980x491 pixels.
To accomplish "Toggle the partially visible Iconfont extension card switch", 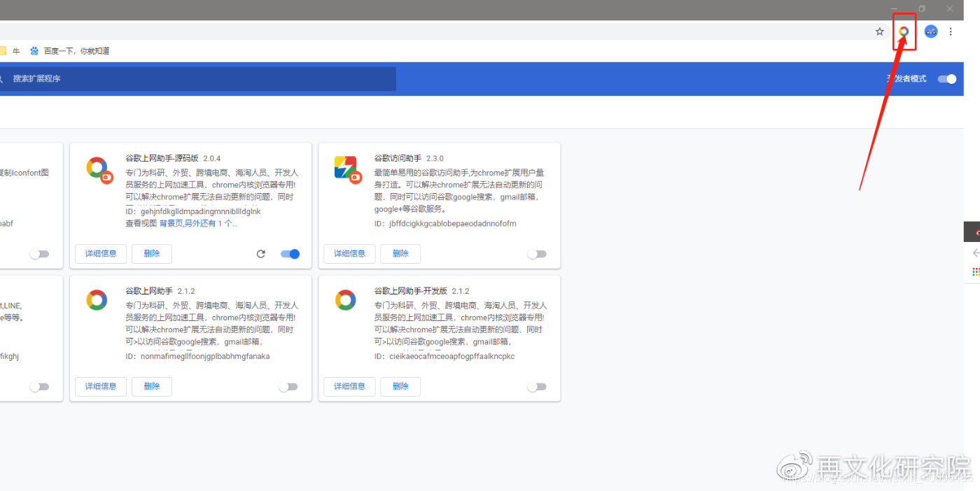I will (x=39, y=254).
